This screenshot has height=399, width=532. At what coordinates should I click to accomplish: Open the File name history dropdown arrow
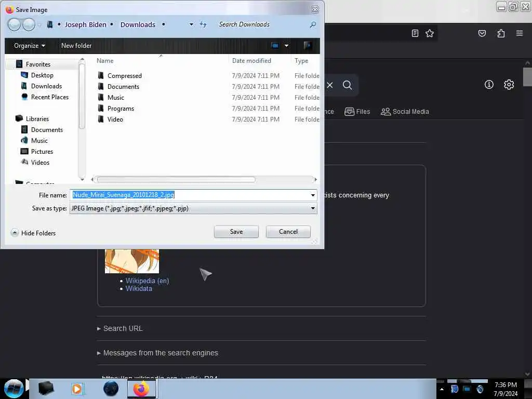click(313, 195)
